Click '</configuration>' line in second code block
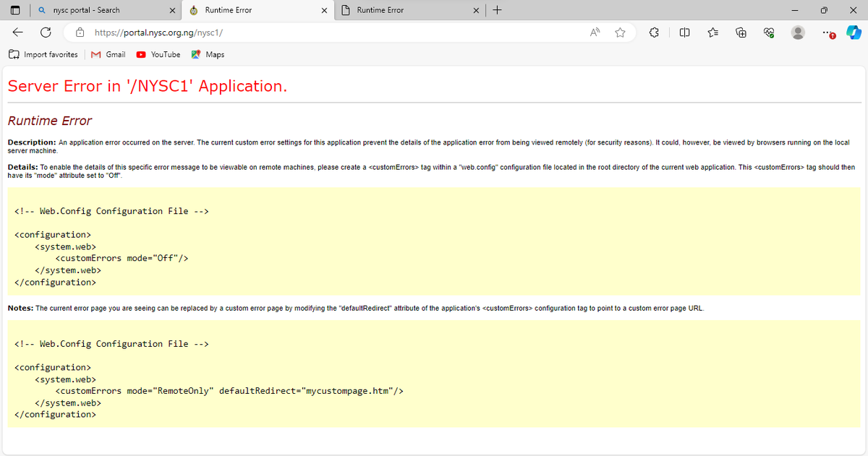This screenshot has width=868, height=456. (x=55, y=415)
